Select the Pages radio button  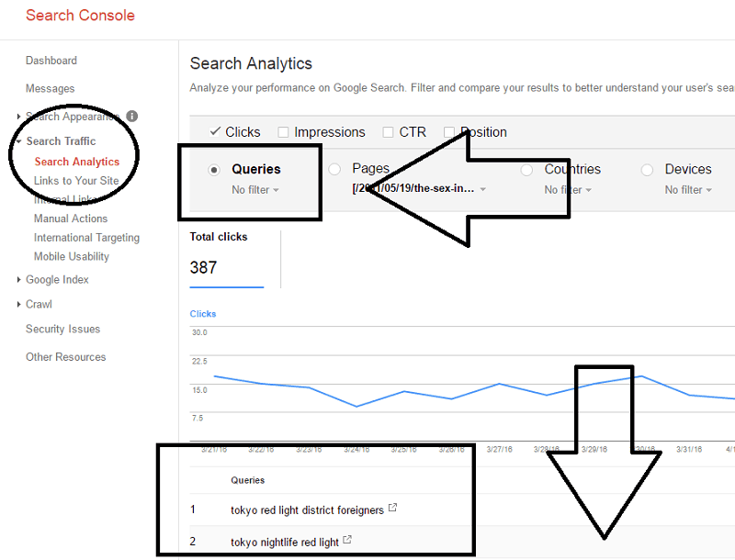click(x=334, y=169)
